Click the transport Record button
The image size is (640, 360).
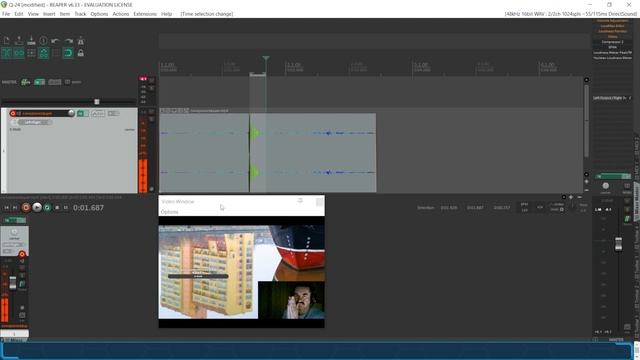click(x=26, y=207)
